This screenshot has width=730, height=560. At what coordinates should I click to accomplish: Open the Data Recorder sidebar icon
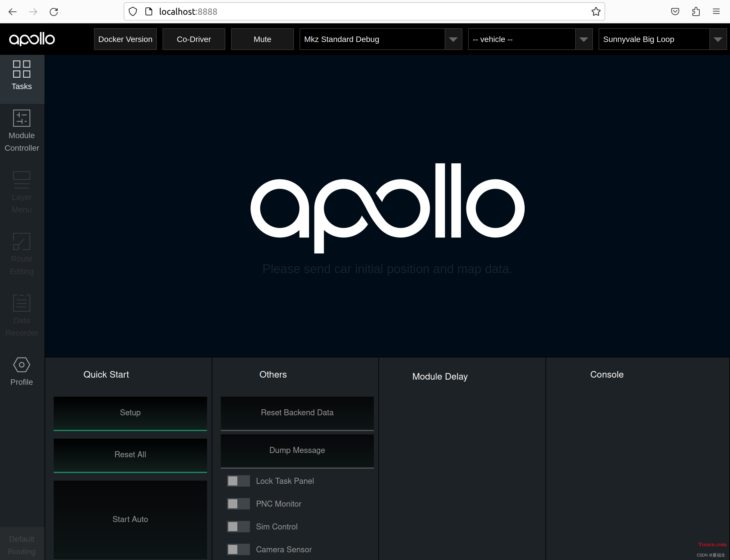point(22,303)
